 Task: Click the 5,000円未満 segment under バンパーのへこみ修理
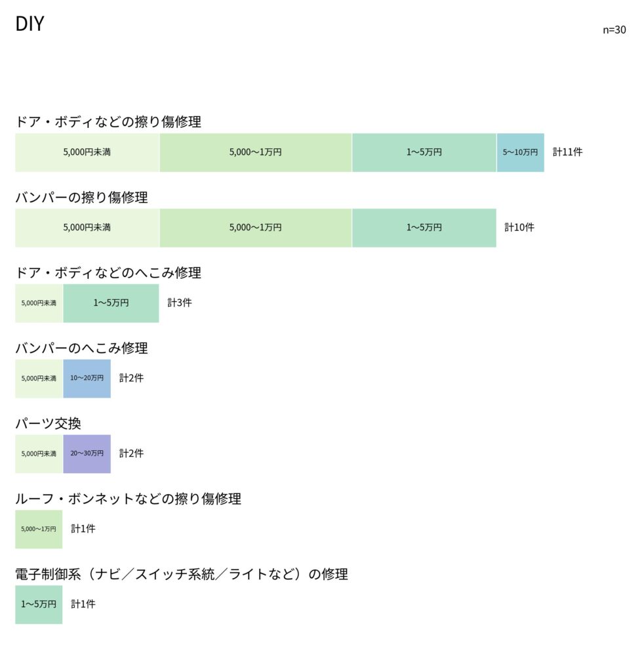(x=39, y=379)
